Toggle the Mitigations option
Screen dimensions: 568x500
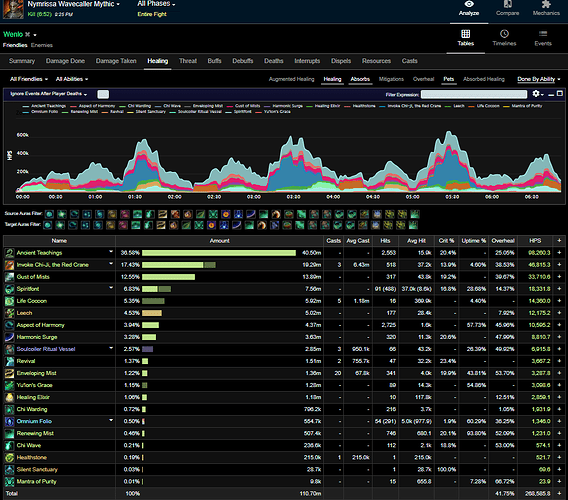click(x=391, y=79)
